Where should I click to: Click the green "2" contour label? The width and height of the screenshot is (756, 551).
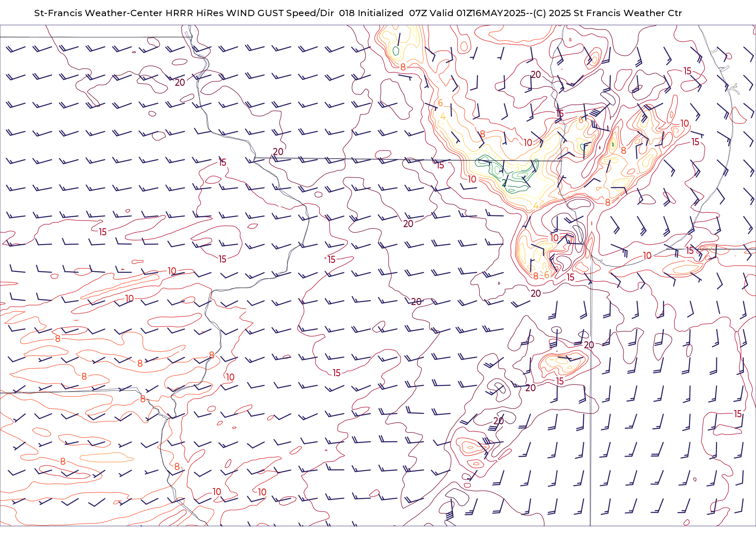[x=504, y=183]
